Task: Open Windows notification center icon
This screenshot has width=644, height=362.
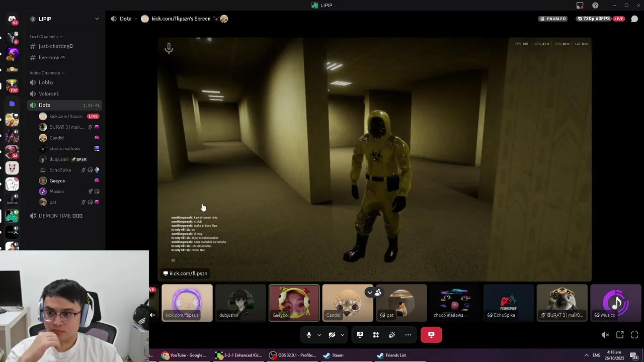Action: (x=634, y=355)
